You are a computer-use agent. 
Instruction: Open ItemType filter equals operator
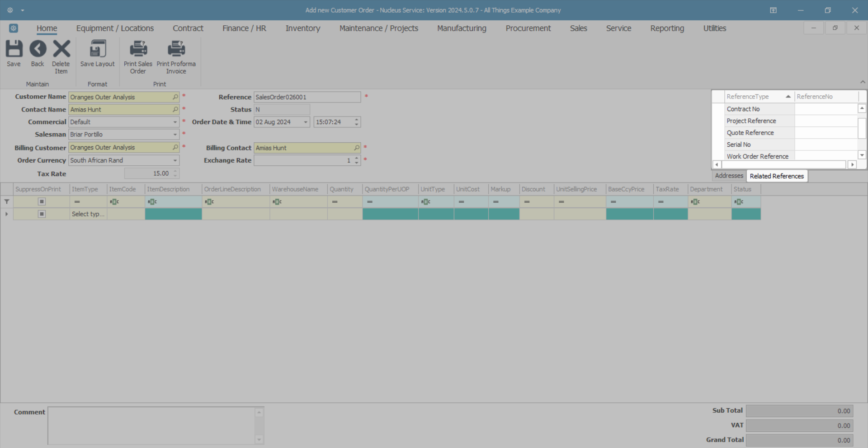[77, 202]
